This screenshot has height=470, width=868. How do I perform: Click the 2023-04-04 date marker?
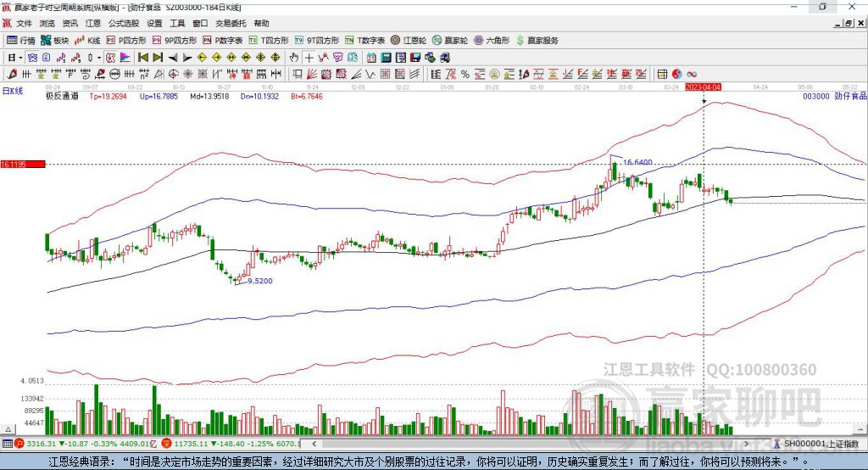pyautogui.click(x=703, y=87)
